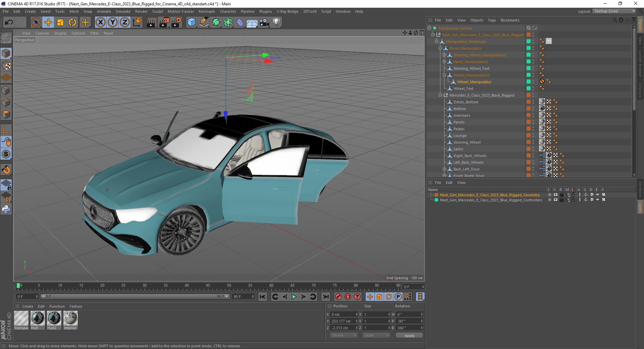Viewport: 644px width, 349px height.
Task: Open V-Ray Bridge menu
Action: pyautogui.click(x=287, y=11)
